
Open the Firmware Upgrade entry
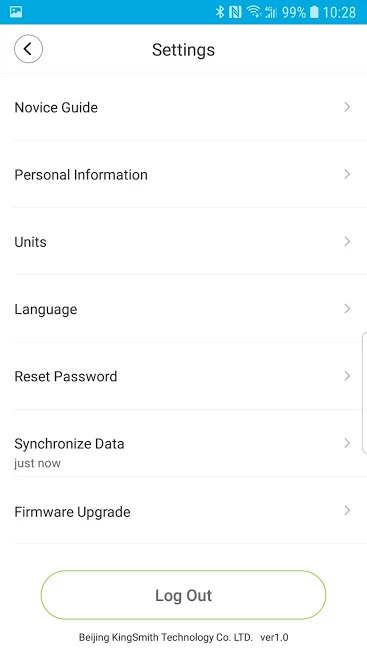183,511
